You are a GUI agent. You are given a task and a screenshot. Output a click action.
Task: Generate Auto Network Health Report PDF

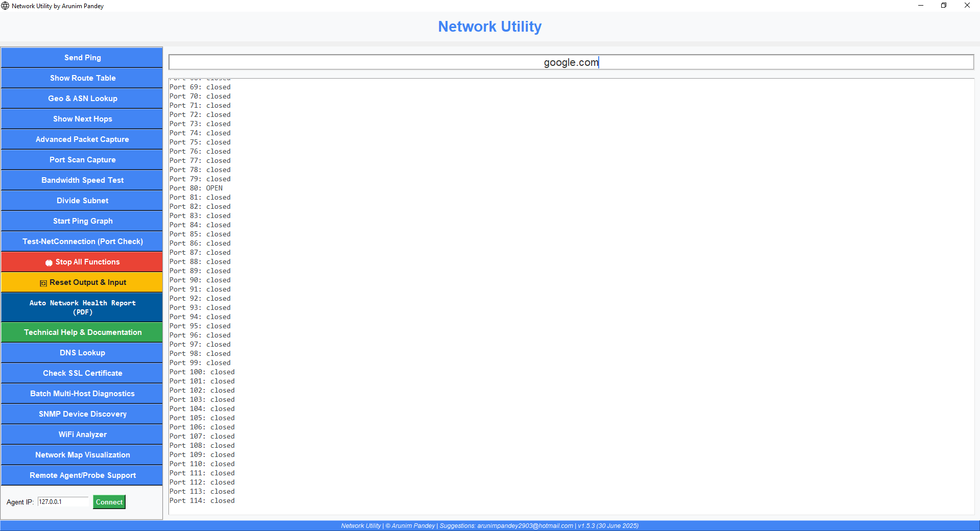(x=82, y=307)
